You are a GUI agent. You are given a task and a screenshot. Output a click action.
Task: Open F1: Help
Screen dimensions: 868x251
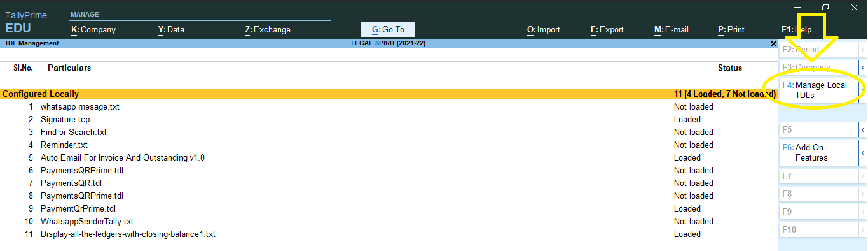click(x=796, y=29)
